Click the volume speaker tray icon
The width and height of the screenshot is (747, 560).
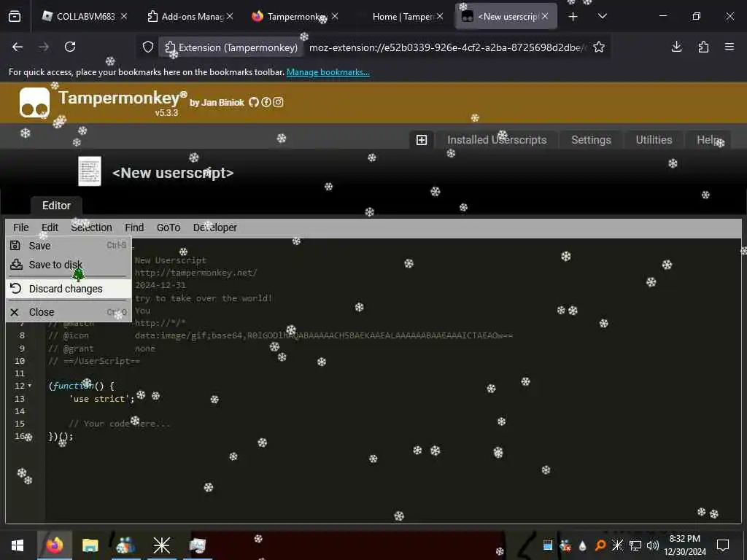point(653,545)
